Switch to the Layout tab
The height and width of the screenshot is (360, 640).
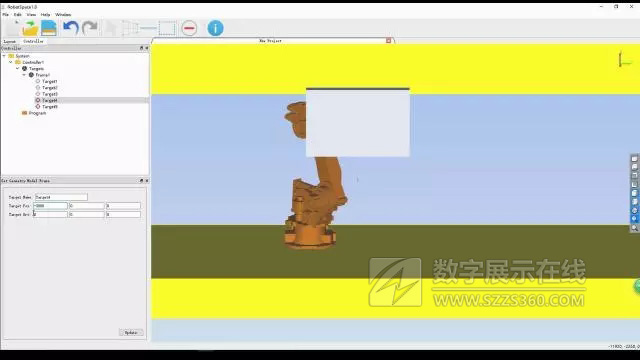(x=9, y=41)
